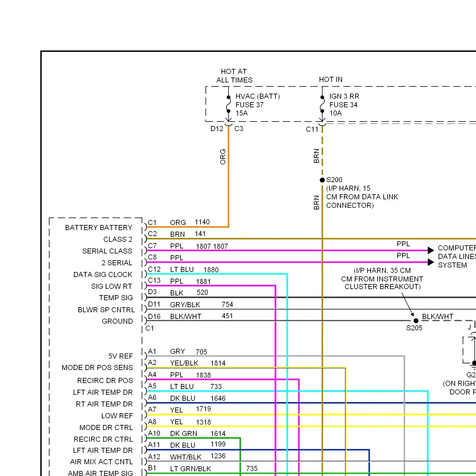Click the S200 location note text
This screenshot has height=476, width=476.
tap(362, 197)
